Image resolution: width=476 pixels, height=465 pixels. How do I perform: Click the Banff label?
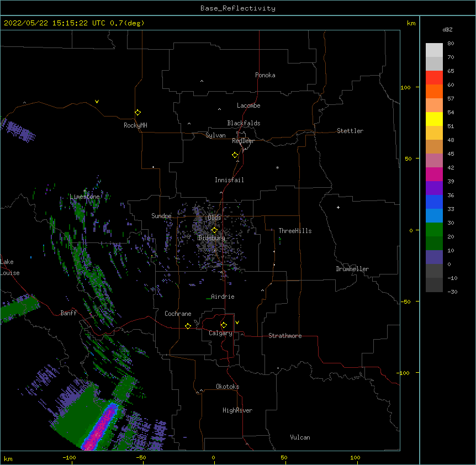click(x=68, y=313)
